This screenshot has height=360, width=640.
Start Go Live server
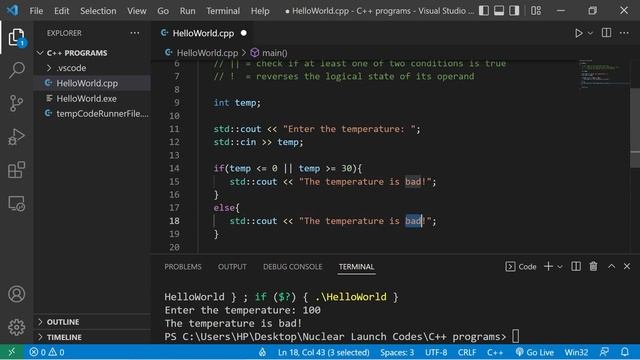(x=534, y=352)
